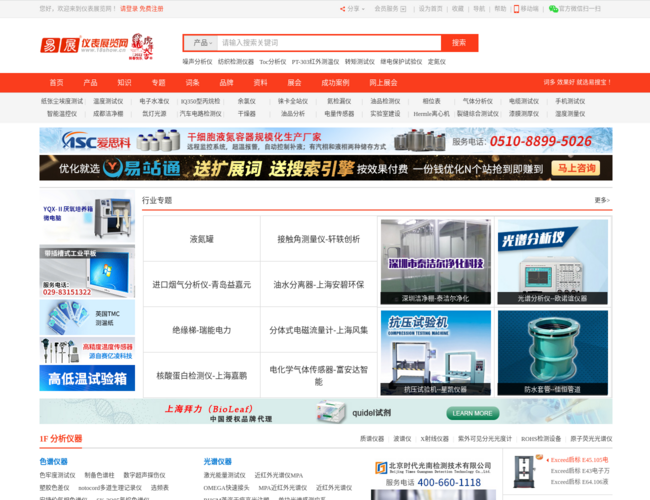Click hot keyword 定氮仪
The width and height of the screenshot is (650, 500).
[x=437, y=62]
